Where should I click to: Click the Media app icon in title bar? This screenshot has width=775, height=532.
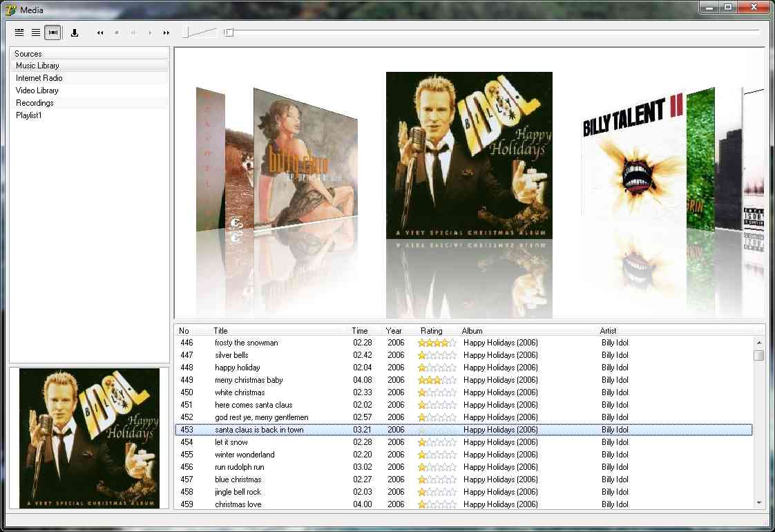point(10,10)
